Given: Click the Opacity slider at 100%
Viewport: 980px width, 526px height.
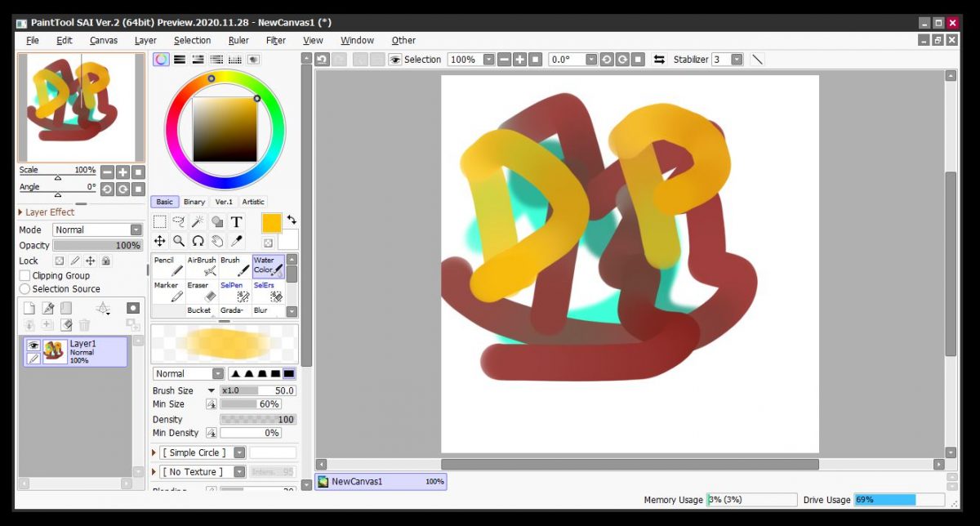Looking at the screenshot, I should 97,245.
